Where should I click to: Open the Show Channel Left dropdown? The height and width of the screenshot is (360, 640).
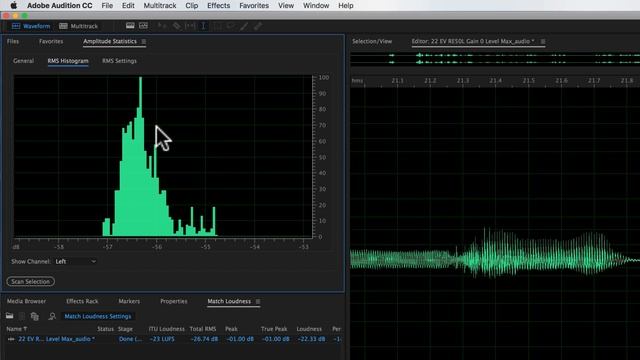[x=76, y=261]
